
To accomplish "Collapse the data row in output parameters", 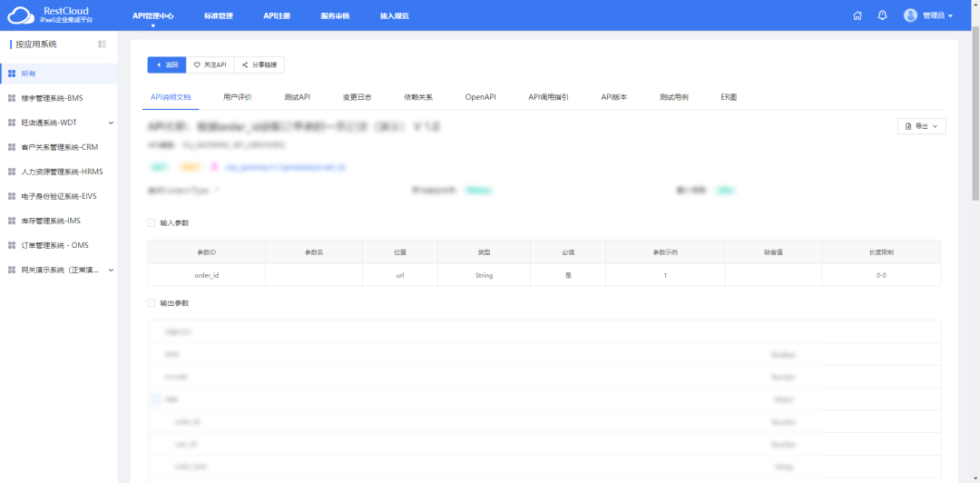I will point(156,399).
